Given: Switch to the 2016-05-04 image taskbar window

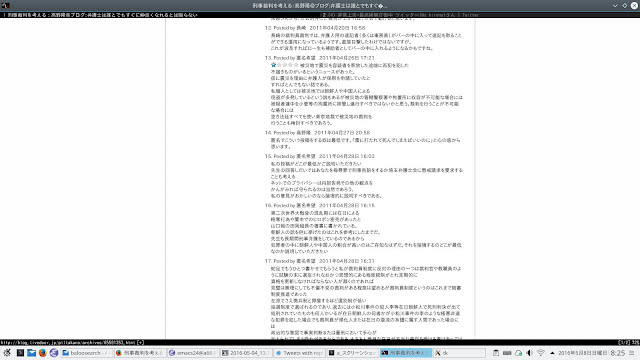Looking at the screenshot, I should [x=246, y=353].
